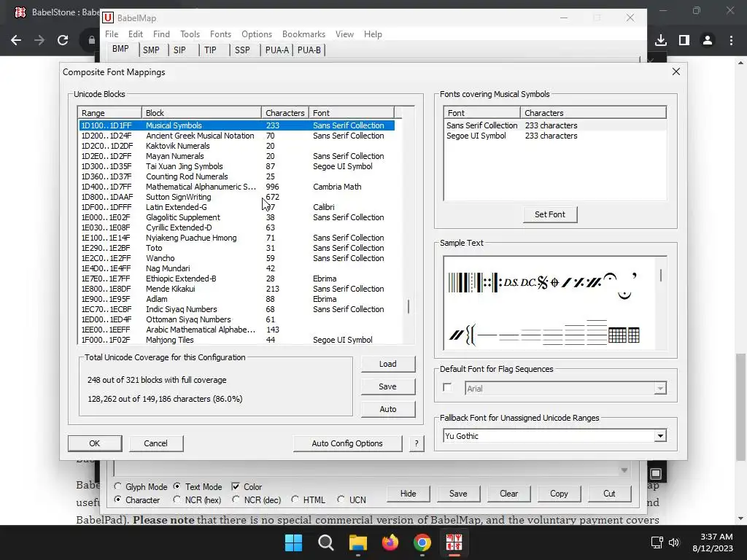Select NCR (hex) radio button
747x560 pixels.
pos(177,500)
